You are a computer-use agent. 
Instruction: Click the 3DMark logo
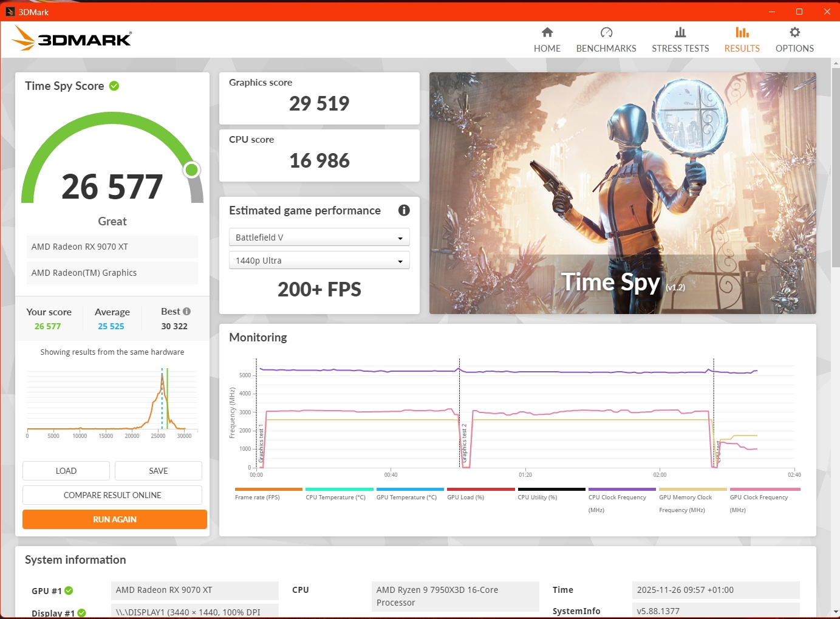pyautogui.click(x=72, y=38)
